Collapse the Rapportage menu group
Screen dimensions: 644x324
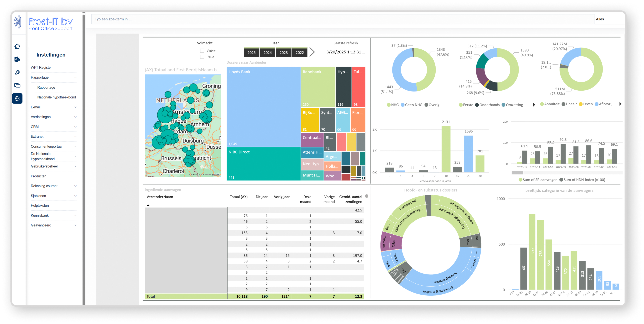point(75,77)
